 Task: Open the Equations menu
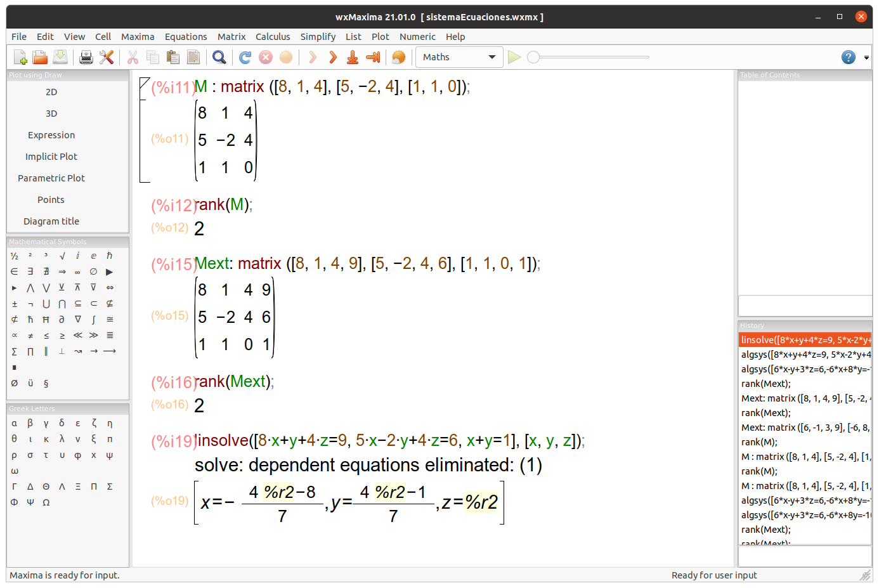[186, 37]
